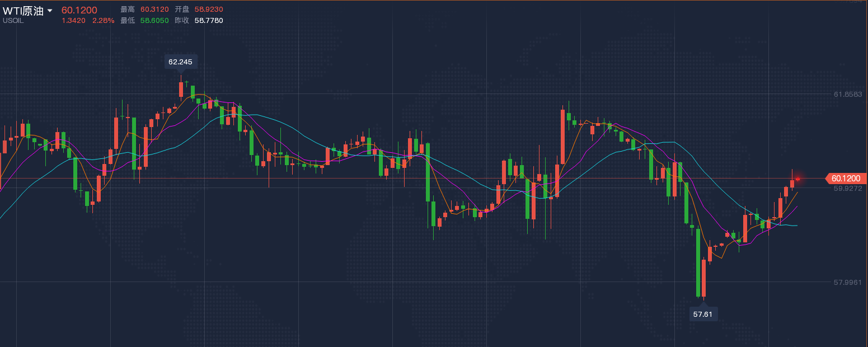Click the 最高 label in header

pos(128,10)
